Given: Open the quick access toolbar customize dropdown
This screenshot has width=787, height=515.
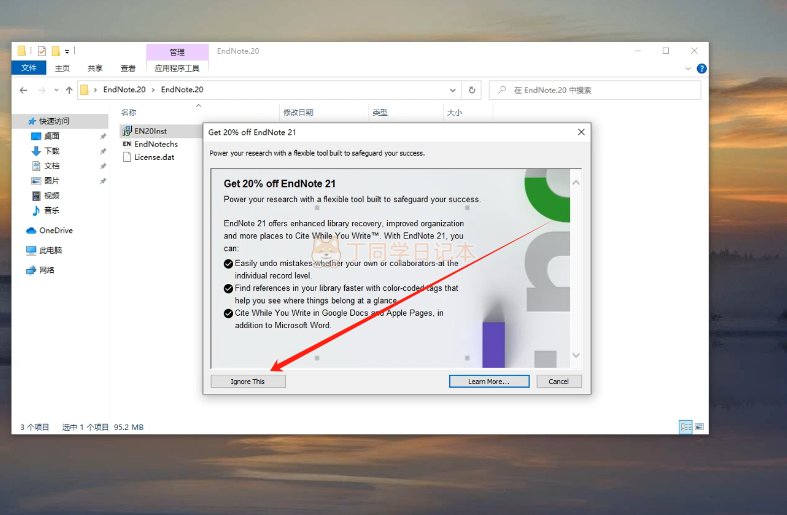Looking at the screenshot, I should [67, 51].
